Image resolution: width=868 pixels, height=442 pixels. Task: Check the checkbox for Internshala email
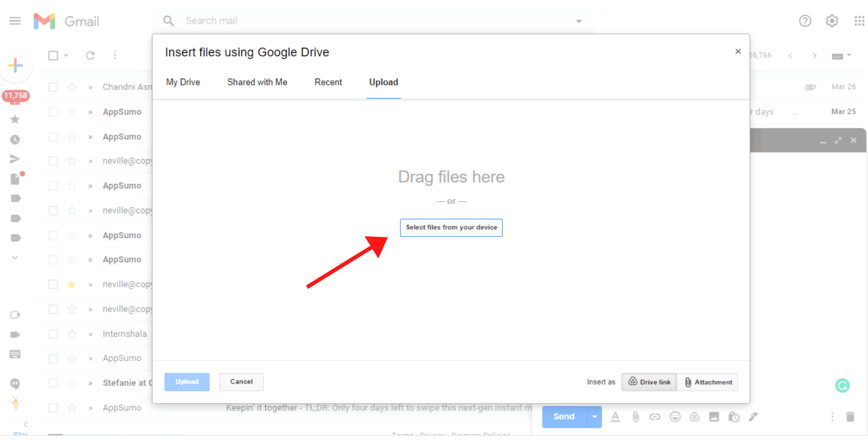coord(53,334)
